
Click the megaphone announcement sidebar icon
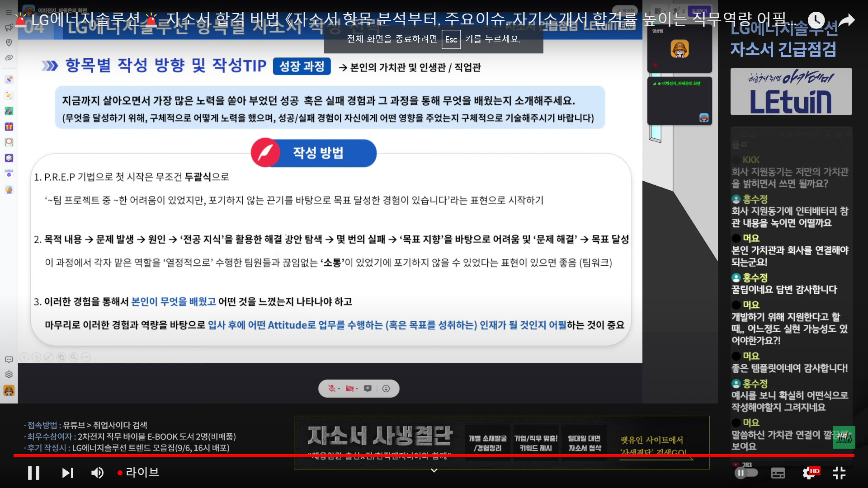click(x=9, y=28)
